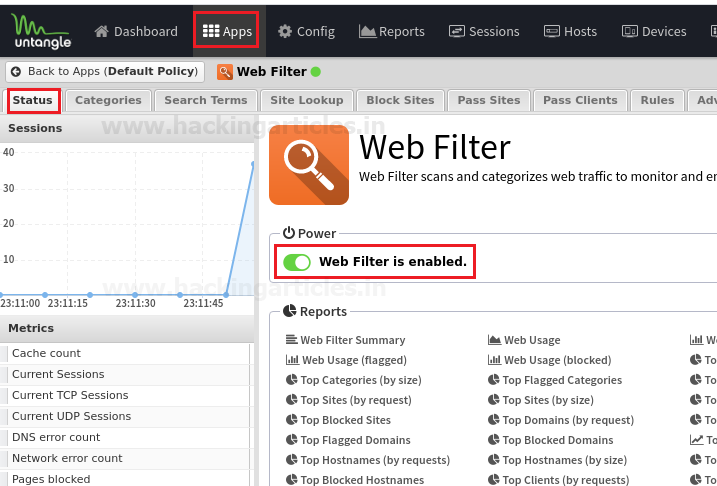Select the Network error count metric row

(125, 459)
